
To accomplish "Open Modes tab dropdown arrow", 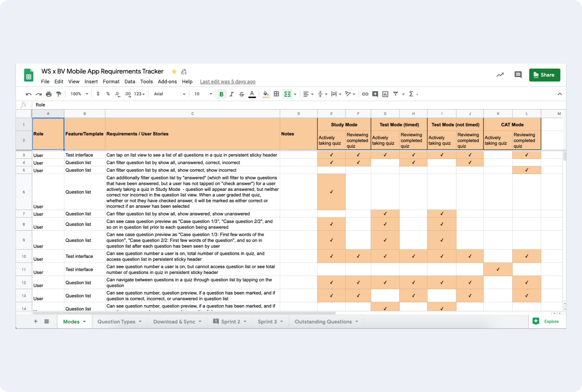I will tap(85, 322).
